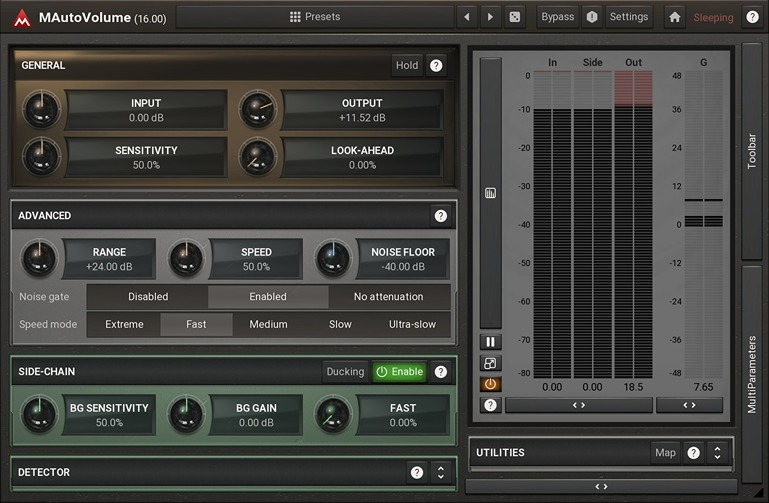Toggle the Bypass button
The height and width of the screenshot is (503, 769).
click(x=557, y=17)
